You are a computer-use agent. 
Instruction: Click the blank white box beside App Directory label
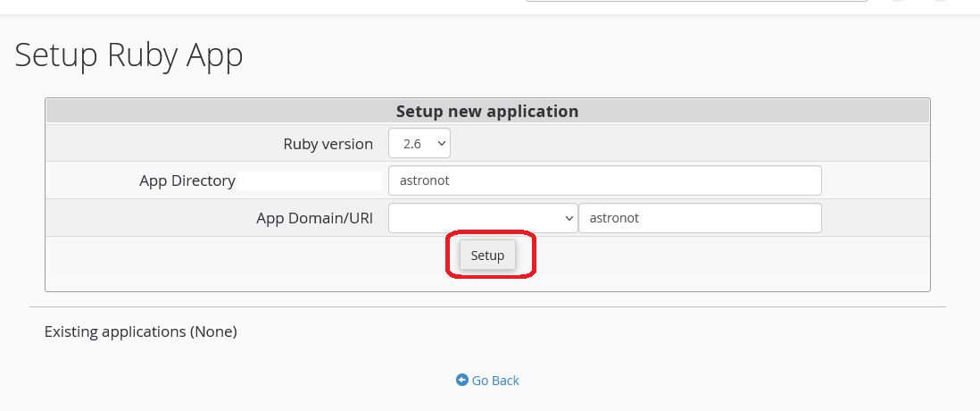click(310, 180)
